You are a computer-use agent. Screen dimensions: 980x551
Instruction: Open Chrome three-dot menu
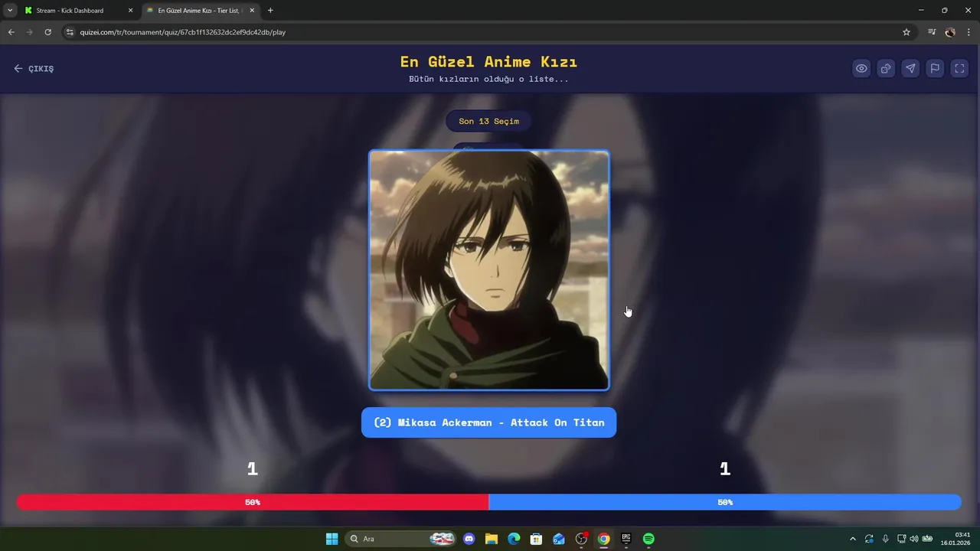click(969, 32)
